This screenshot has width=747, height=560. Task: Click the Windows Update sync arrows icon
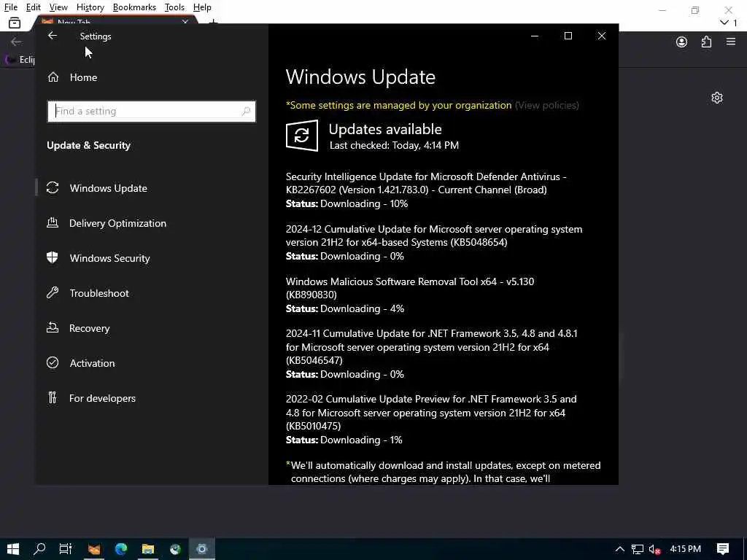pyautogui.click(x=53, y=187)
